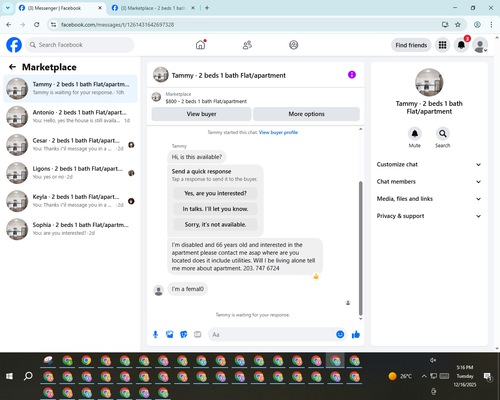Open the Antonio conversation
Viewport: 500px width, 400px height.
pyautogui.click(x=70, y=116)
